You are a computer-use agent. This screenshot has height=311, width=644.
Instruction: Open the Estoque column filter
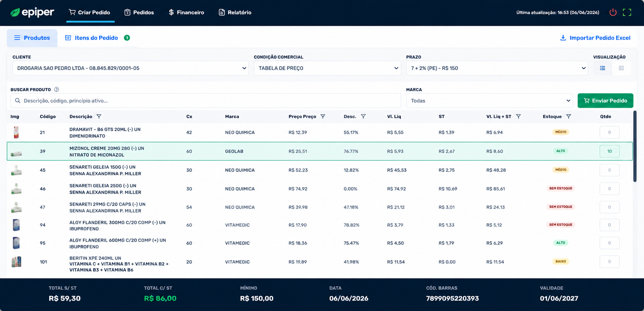[569, 116]
